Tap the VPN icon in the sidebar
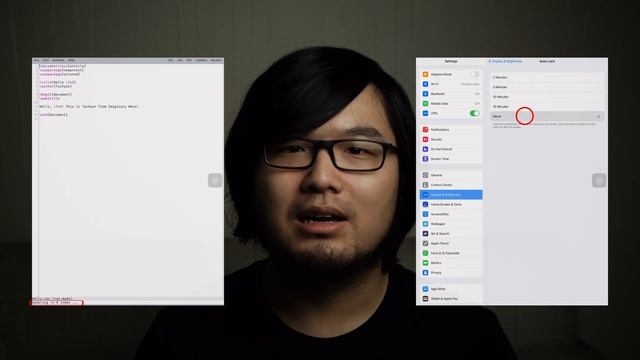This screenshot has width=640, height=360. click(x=425, y=113)
